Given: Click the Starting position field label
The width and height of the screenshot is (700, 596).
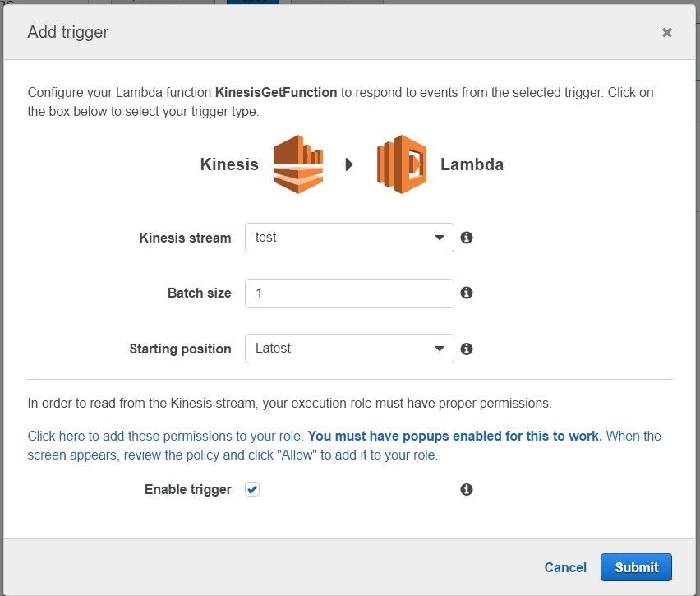Looking at the screenshot, I should pyautogui.click(x=181, y=349).
